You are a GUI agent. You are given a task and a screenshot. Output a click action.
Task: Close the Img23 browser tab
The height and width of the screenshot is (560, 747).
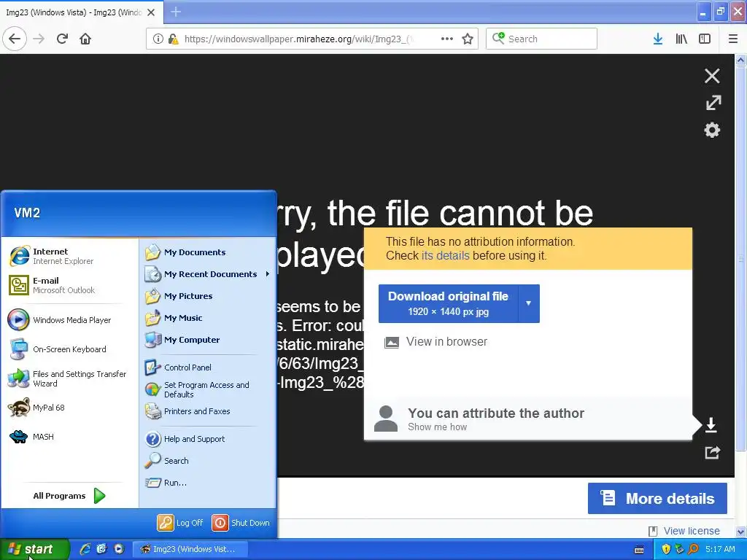(x=151, y=12)
